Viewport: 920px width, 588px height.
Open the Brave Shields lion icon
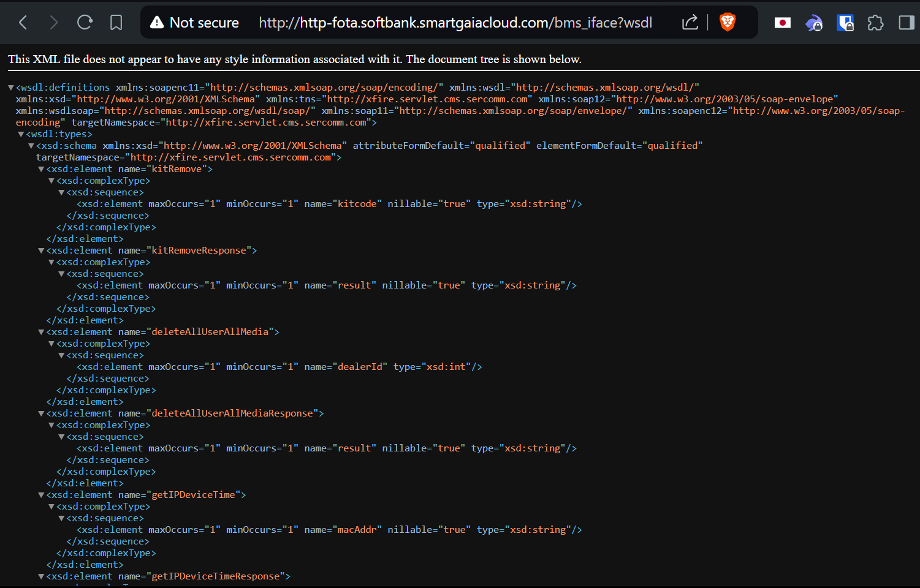tap(728, 23)
